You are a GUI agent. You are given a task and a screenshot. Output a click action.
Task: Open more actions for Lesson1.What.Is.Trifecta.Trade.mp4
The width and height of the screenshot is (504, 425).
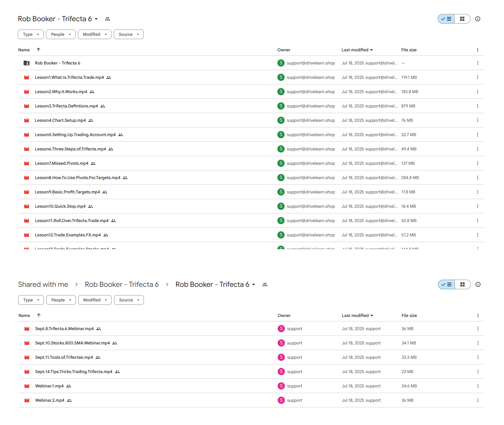click(478, 77)
